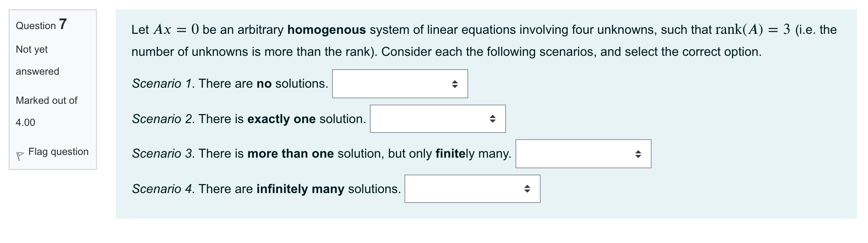Click the dropdown arrow for Scenario 4

pyautogui.click(x=528, y=189)
